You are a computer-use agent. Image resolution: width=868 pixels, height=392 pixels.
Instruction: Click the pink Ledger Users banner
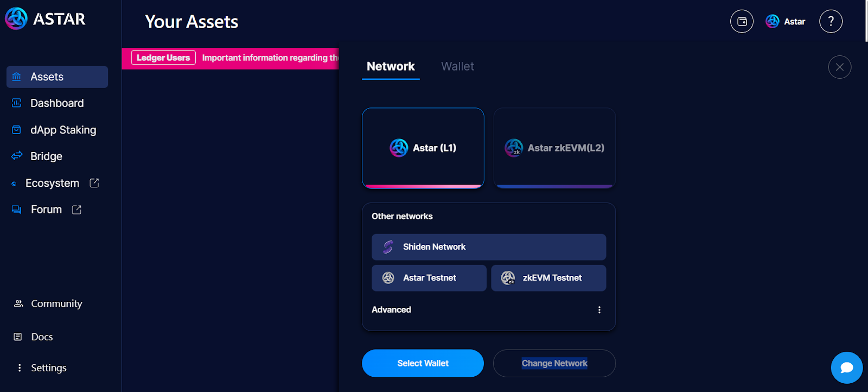163,57
